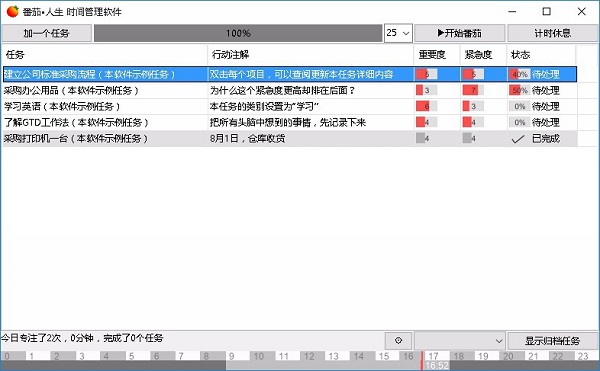Click hour 0 on the timeline
The width and height of the screenshot is (600, 371).
tap(7, 356)
